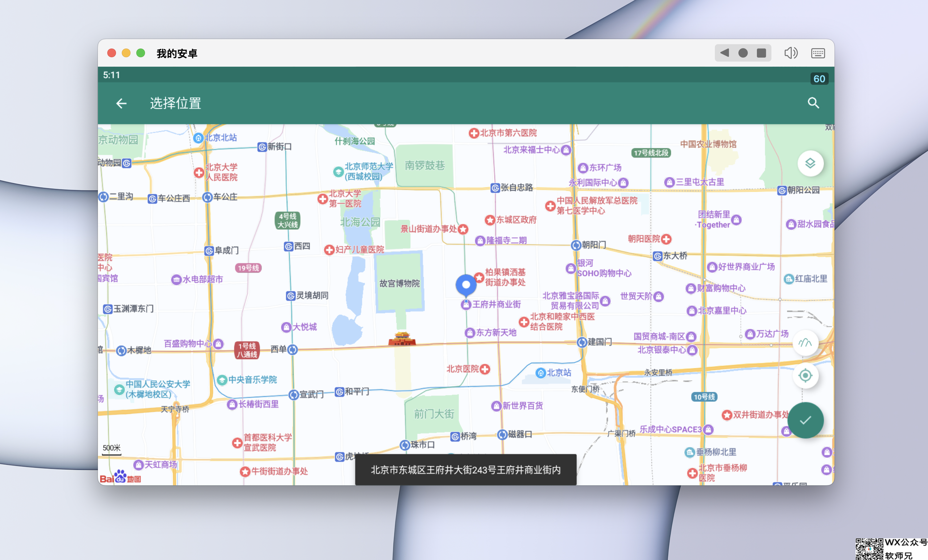The width and height of the screenshot is (928, 560).
Task: Click the address toast 北京市东城区王府井大街243号
Action: coord(465,470)
